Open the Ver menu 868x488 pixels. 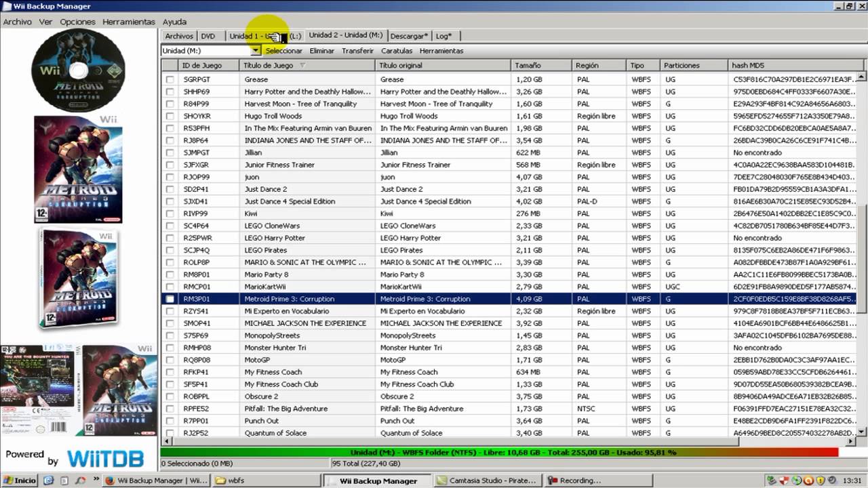click(x=45, y=22)
